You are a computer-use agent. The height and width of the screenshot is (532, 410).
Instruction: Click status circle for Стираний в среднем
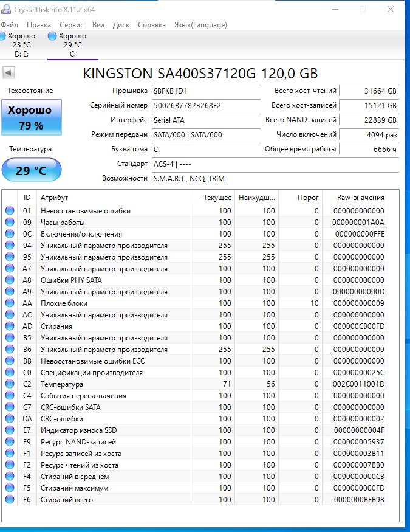[x=10, y=476]
